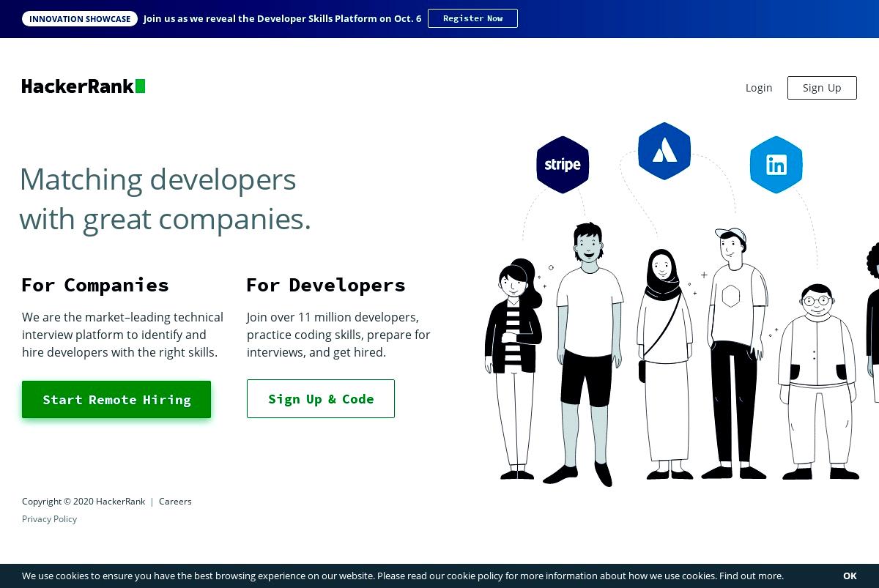Click 'Matching developers with great companies' headline
879x588 pixels.
[165, 199]
